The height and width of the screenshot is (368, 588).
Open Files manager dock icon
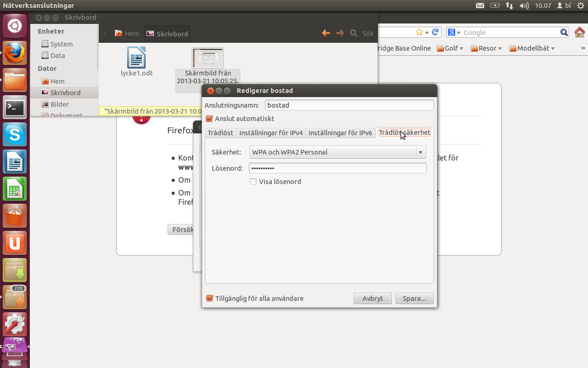pos(15,80)
